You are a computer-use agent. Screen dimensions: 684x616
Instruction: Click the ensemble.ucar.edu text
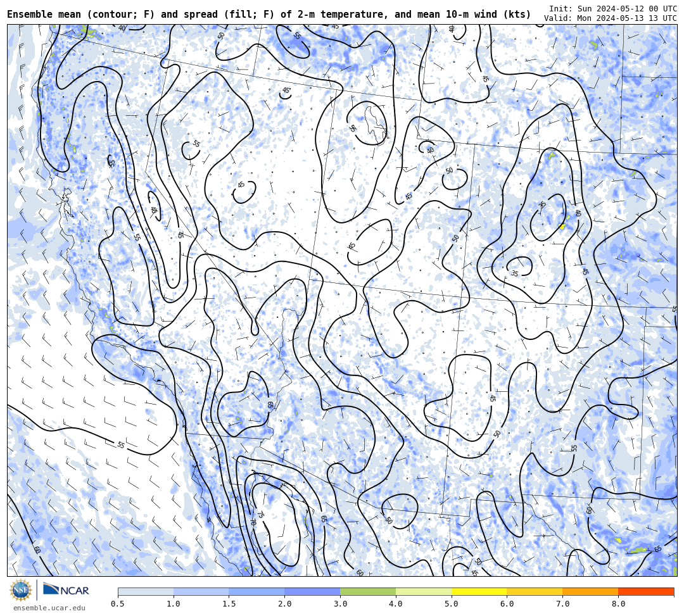click(49, 608)
